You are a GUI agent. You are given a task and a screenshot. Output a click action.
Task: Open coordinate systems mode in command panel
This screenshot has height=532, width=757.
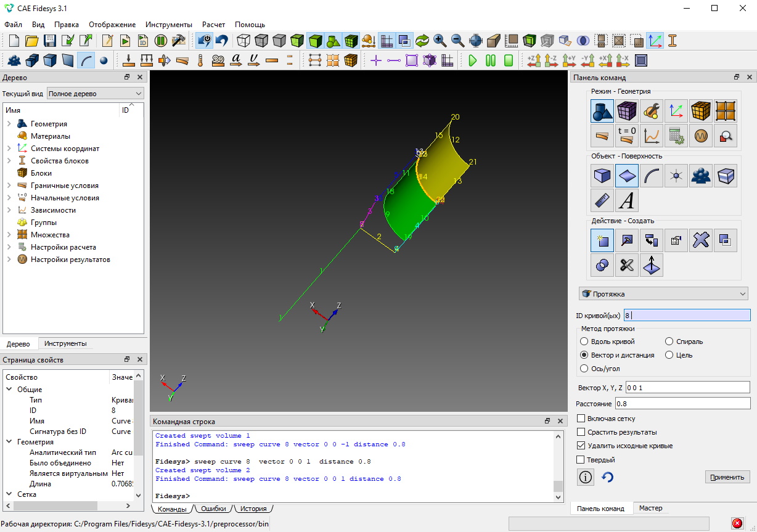[676, 112]
